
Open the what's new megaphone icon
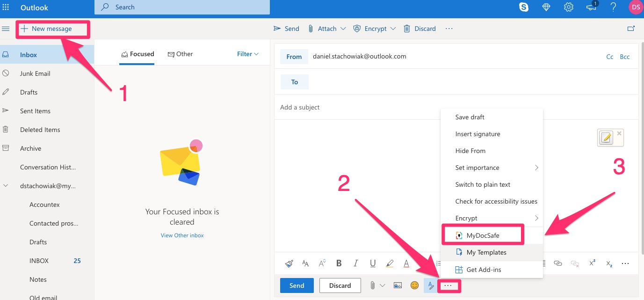(x=592, y=7)
